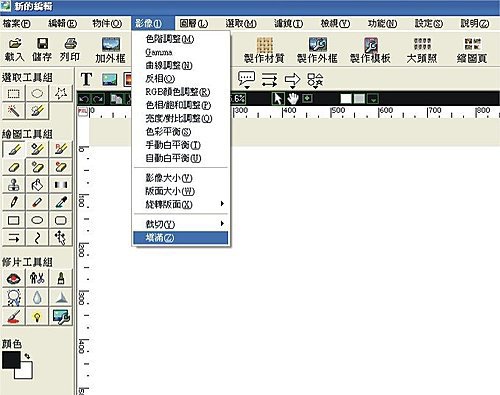The width and height of the screenshot is (500, 395).
Task: Select the red lips retouch tool
Action: (x=13, y=278)
